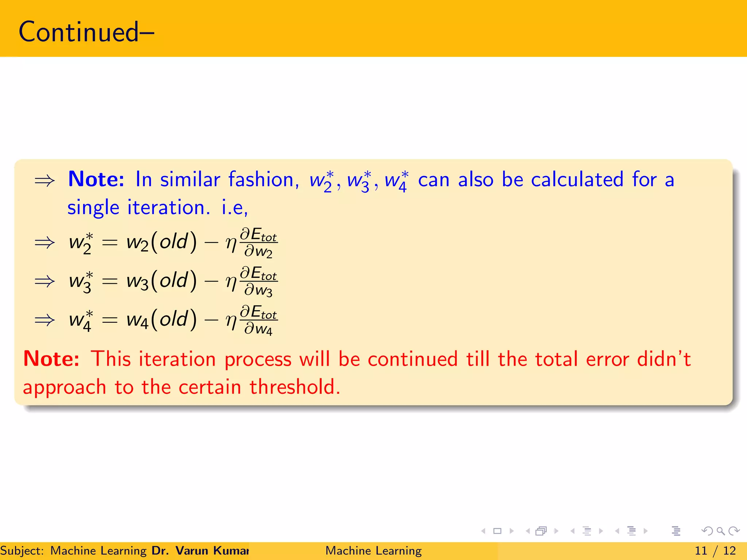
Task: Click the section navigation lines icon
Action: tap(631, 531)
